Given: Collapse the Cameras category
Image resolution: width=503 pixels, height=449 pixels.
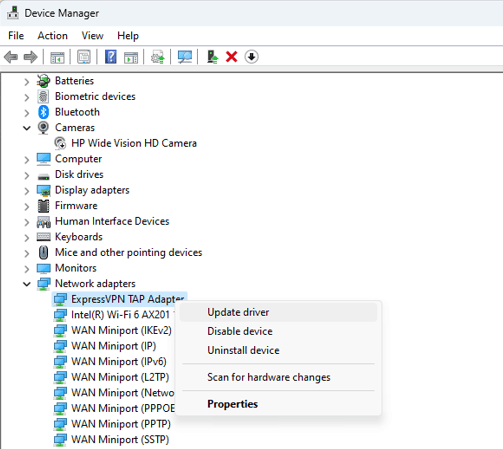Looking at the screenshot, I should click(x=27, y=128).
